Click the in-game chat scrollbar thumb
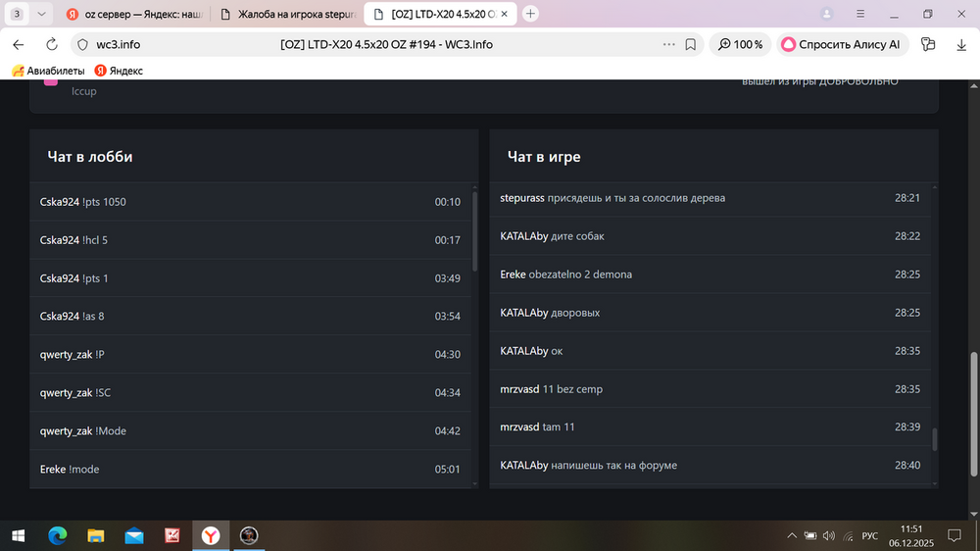This screenshot has height=551, width=980. pyautogui.click(x=934, y=438)
